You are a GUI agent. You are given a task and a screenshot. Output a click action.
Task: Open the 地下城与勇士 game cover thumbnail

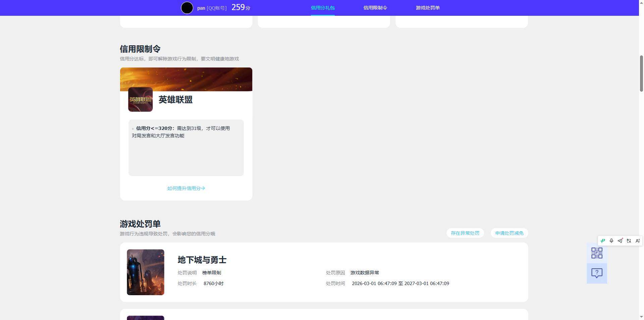click(146, 272)
